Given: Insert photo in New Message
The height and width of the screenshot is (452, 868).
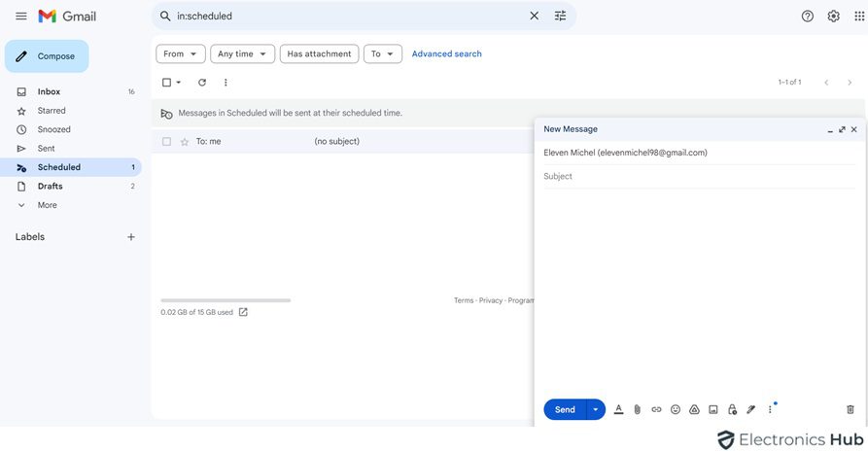Looking at the screenshot, I should pos(713,409).
